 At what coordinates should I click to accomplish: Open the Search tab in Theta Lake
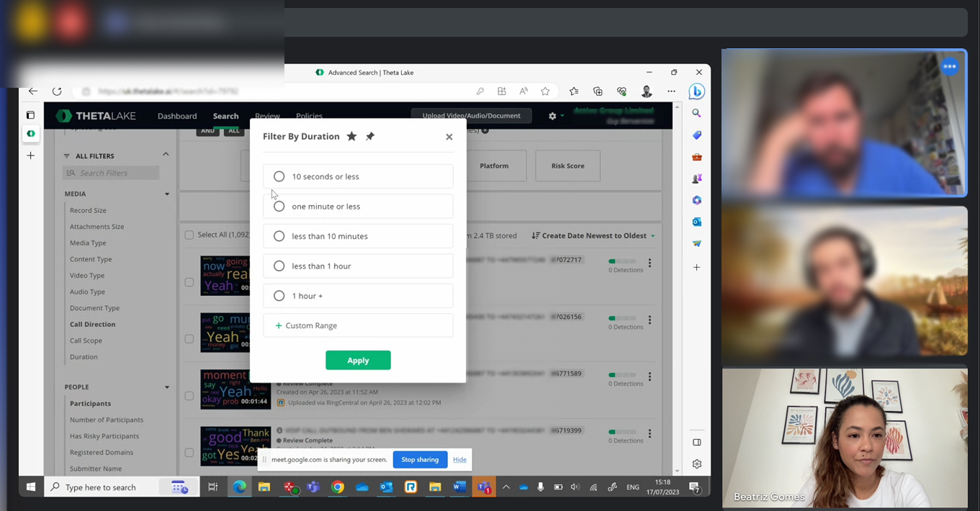point(225,116)
